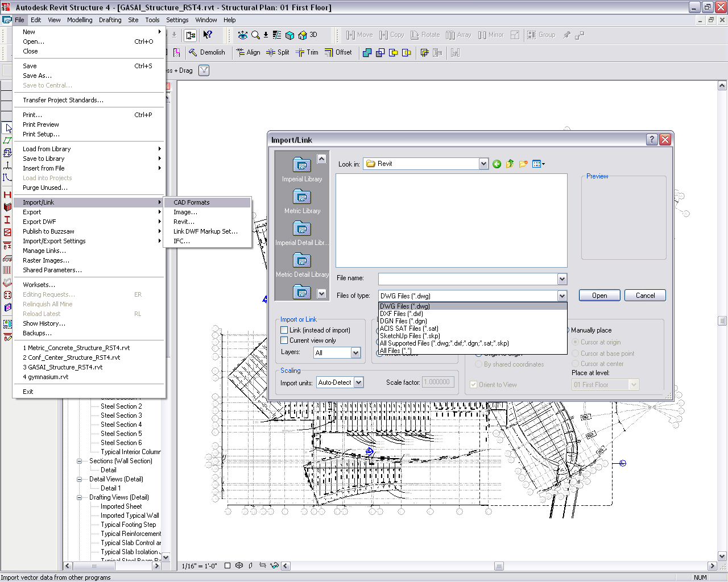The height and width of the screenshot is (582, 728).
Task: Choose the Split tool
Action: (278, 52)
